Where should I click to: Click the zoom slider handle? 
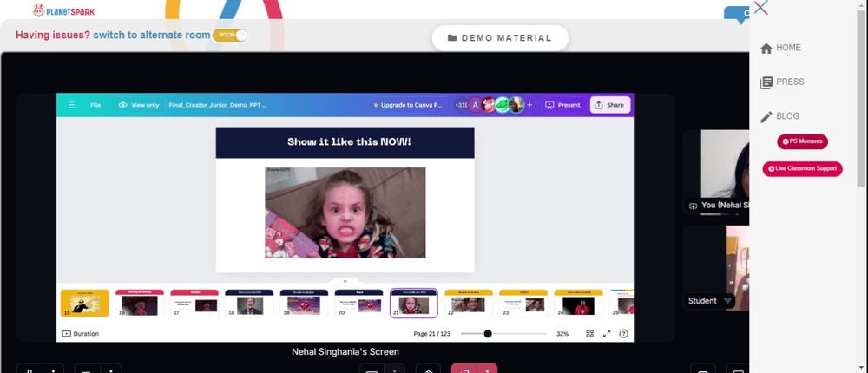coord(488,334)
